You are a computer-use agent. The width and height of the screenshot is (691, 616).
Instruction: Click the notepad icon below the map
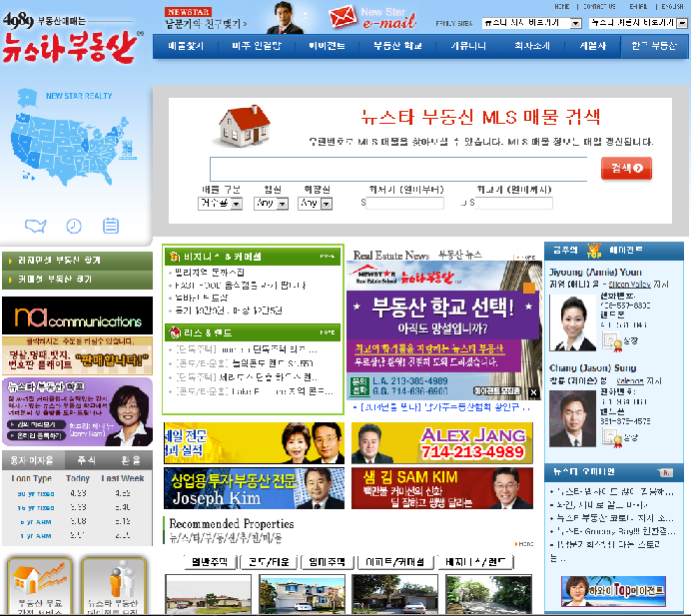tap(111, 226)
